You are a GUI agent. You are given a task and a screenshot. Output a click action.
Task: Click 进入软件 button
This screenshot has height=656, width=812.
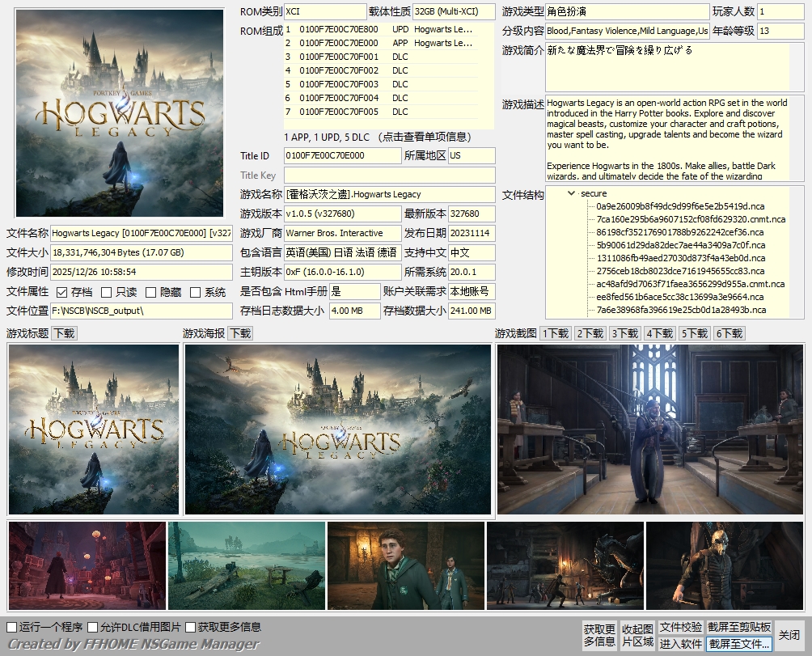(x=680, y=644)
